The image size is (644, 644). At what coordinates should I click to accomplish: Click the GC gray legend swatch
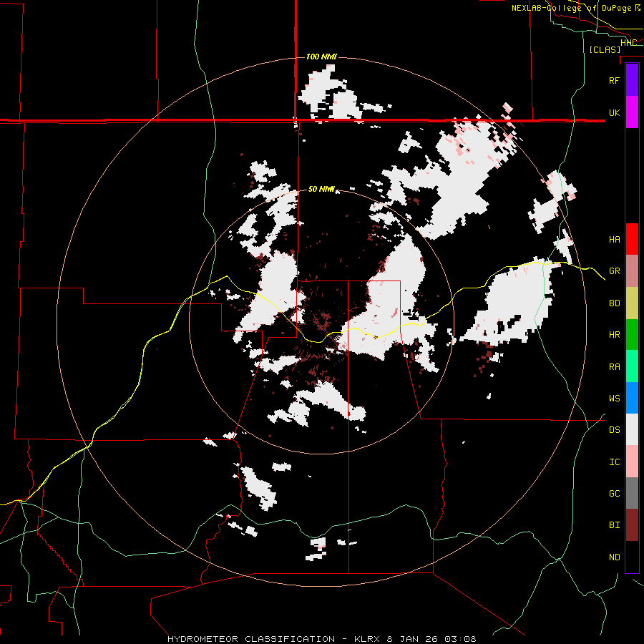[x=632, y=493]
